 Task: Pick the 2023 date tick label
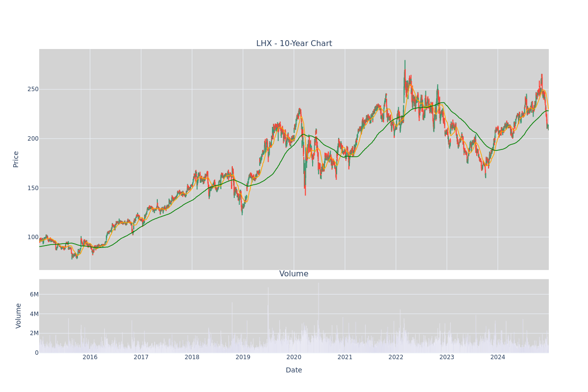point(447,357)
